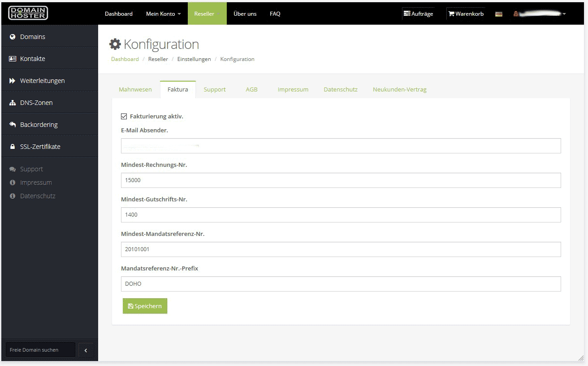Click the reply arrow icon beside Backordering
Screen dimensions: 588x366
tap(13, 125)
